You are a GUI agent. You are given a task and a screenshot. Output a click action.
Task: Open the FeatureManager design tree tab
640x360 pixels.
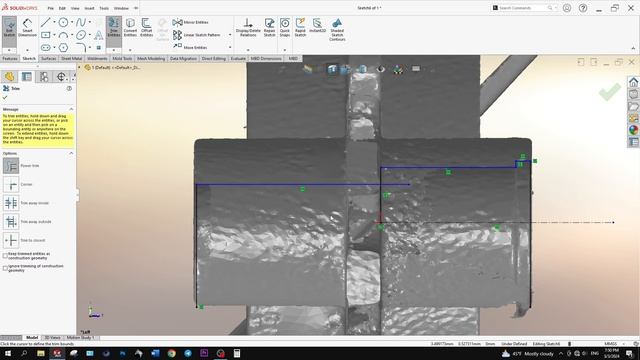9,76
